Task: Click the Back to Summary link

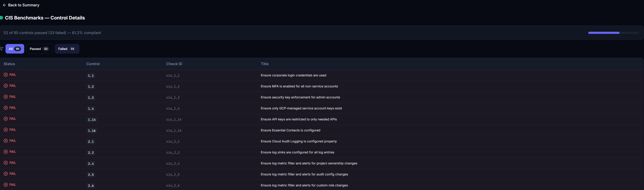Action: (x=21, y=5)
